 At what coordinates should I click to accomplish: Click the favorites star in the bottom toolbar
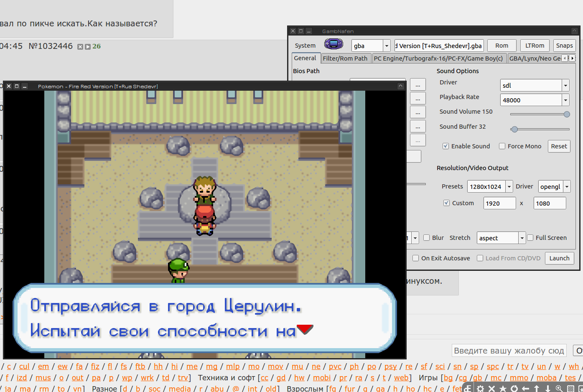pyautogui.click(x=503, y=389)
